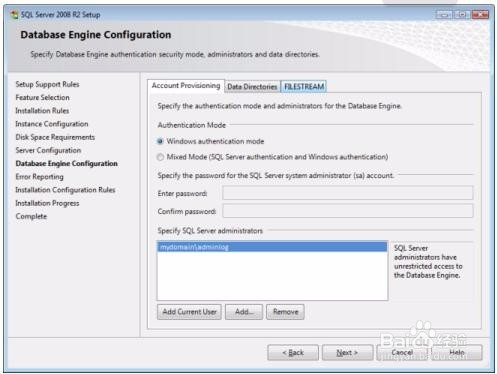Switch to the FILESTREAM tab
497x374 pixels.
(304, 87)
